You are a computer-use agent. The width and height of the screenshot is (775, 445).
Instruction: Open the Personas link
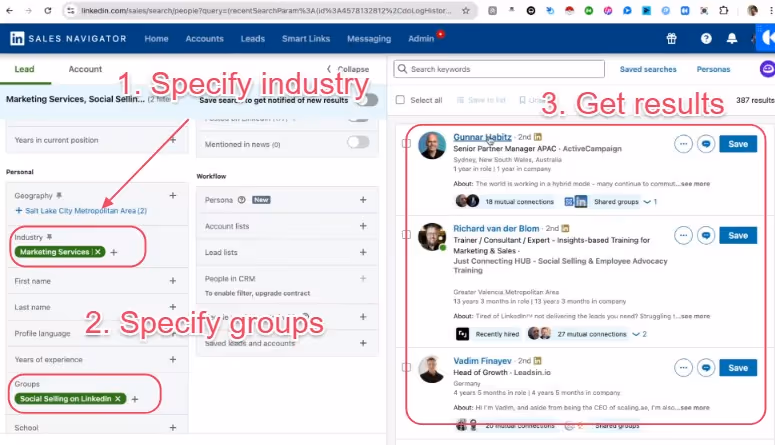click(x=713, y=69)
